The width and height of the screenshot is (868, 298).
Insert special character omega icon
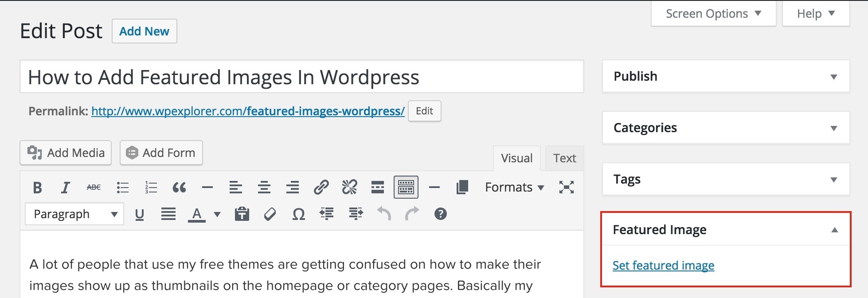pos(299,215)
